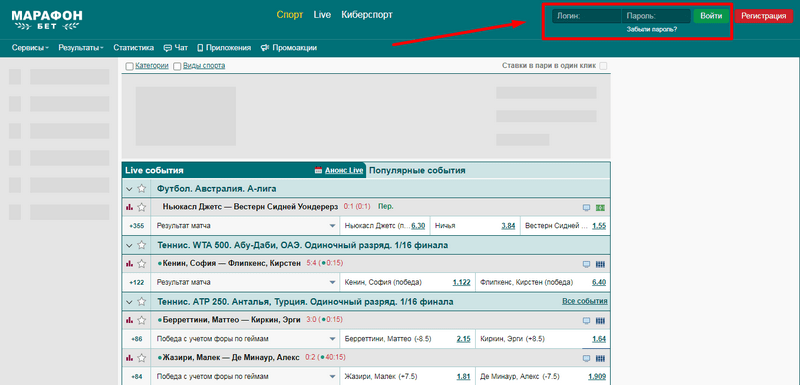Star the Кенин, София match
This screenshot has height=385, width=800.
point(141,264)
